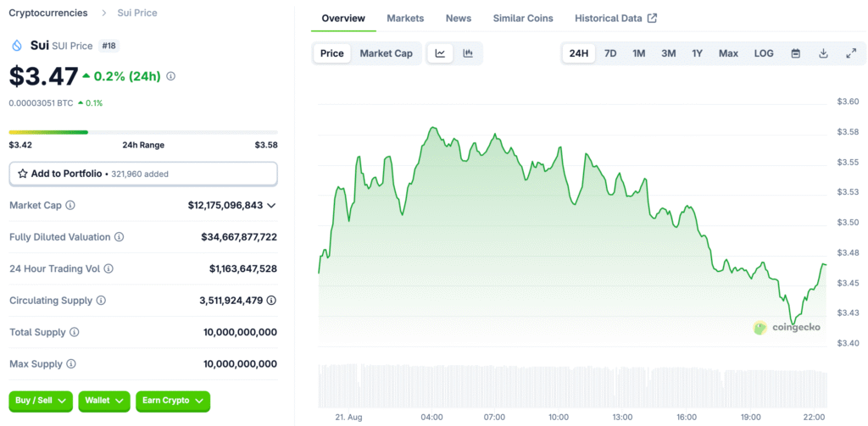Screen dimensions: 868x426
Task: Click the $3.47 current price
Action: (x=43, y=76)
